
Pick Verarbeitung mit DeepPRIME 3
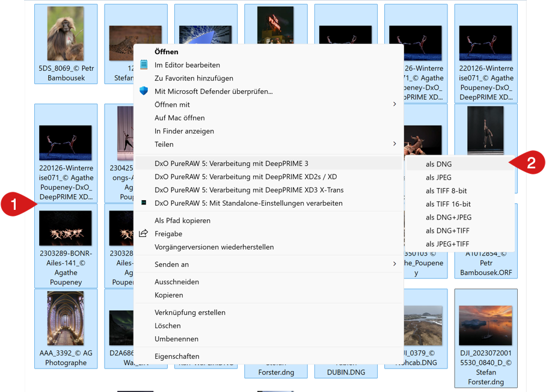[x=232, y=164]
